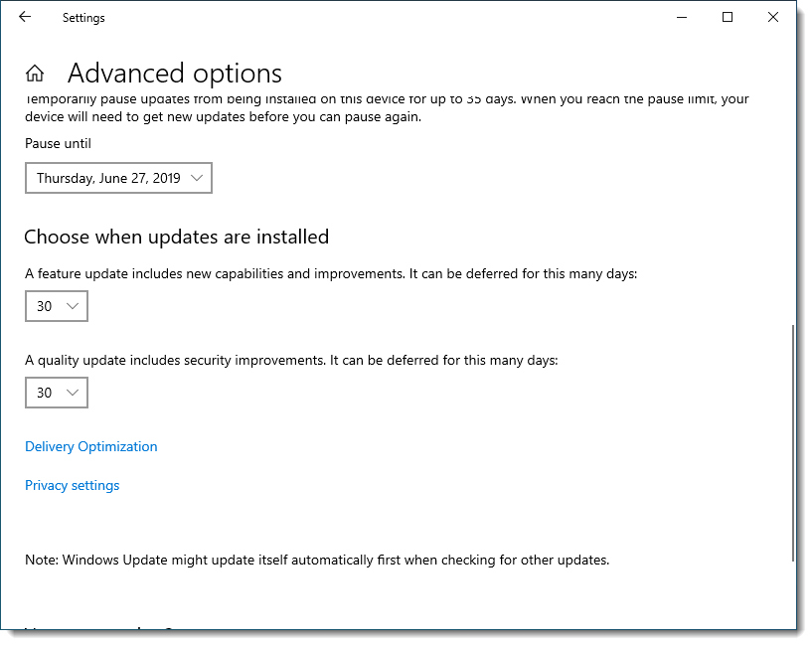
Task: Click scrollbar track above the thumb
Action: [792, 199]
